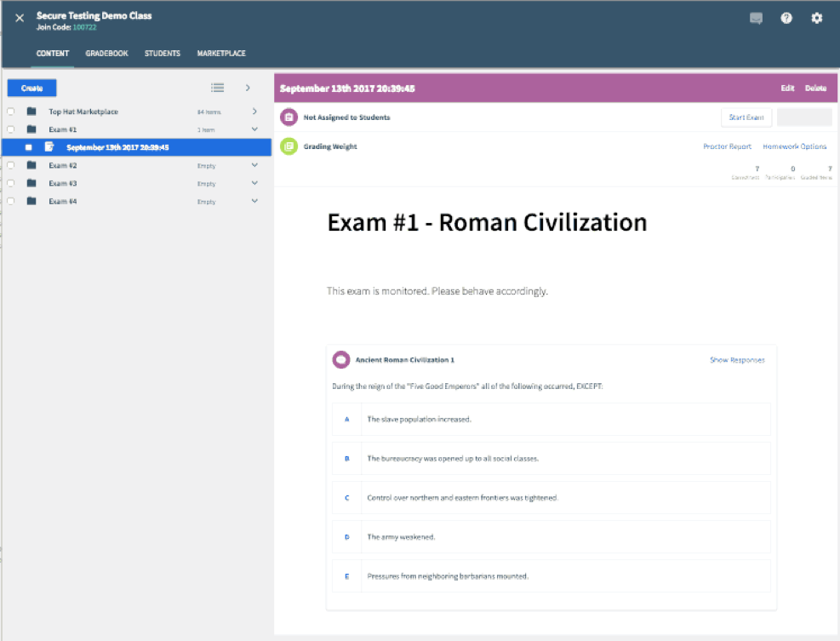Screen dimensions: 840x641
Task: Click the blue Create button
Action: (32, 88)
